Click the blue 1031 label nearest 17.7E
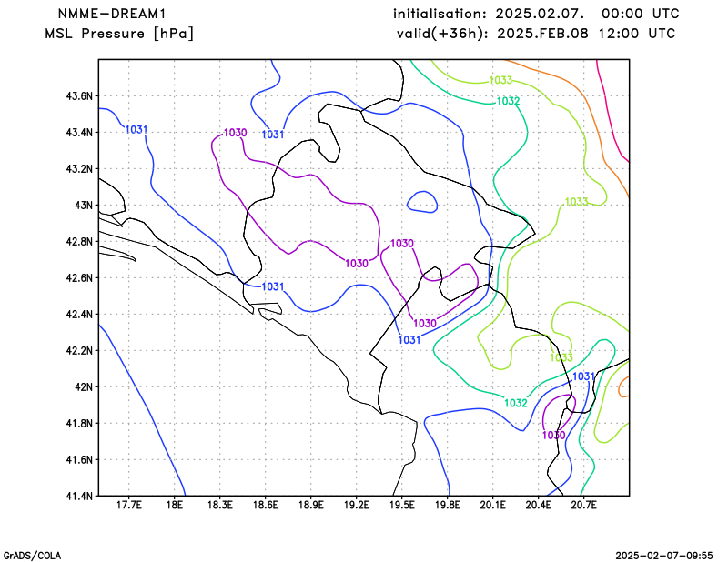 [136, 130]
